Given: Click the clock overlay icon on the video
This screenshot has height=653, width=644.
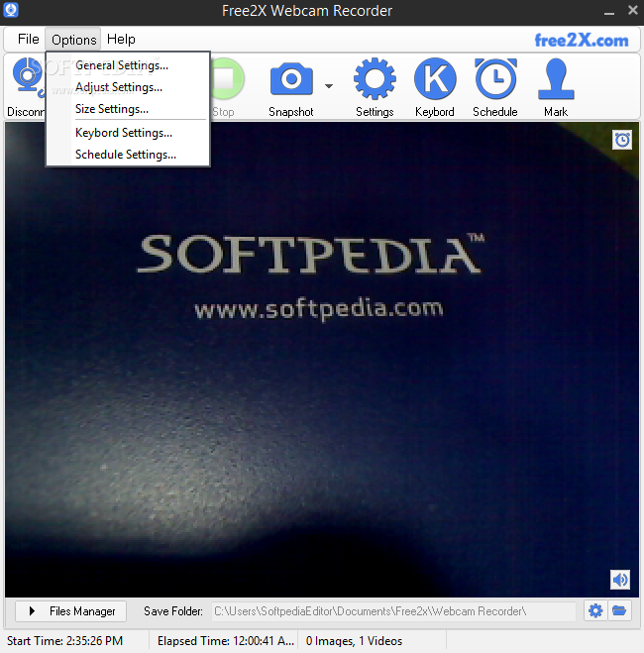Looking at the screenshot, I should [x=622, y=140].
